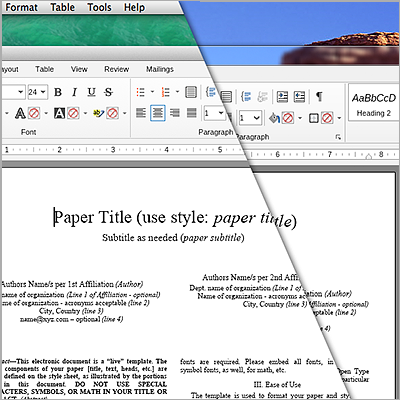The width and height of the screenshot is (400, 400).
Task: Click paint bucket shading icon
Action: point(274,118)
